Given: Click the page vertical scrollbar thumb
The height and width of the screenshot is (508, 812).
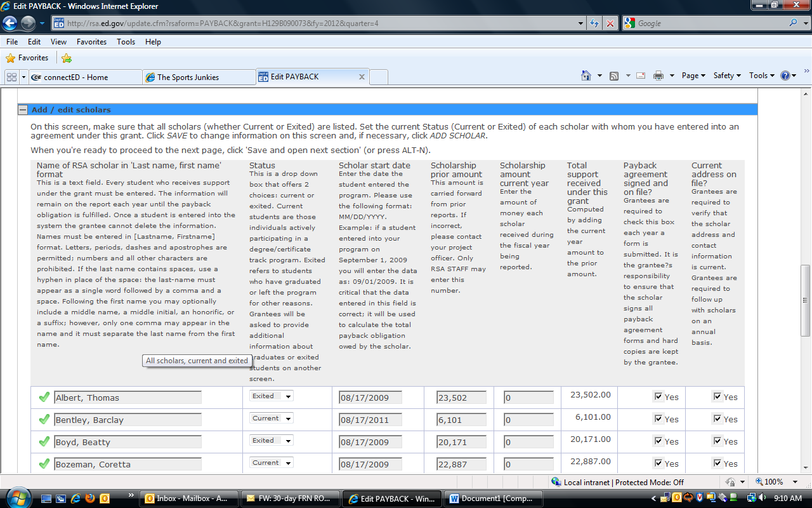Looking at the screenshot, I should click(806, 299).
